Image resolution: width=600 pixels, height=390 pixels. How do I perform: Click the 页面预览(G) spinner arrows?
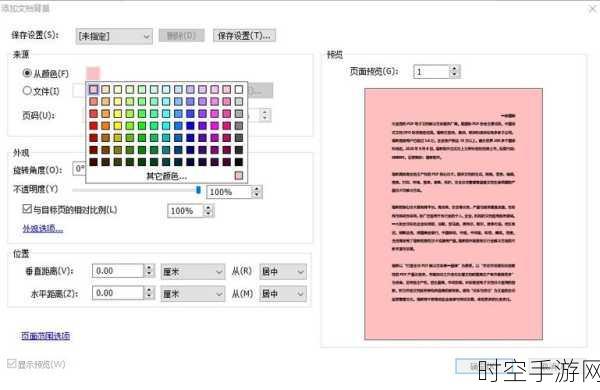pyautogui.click(x=454, y=72)
